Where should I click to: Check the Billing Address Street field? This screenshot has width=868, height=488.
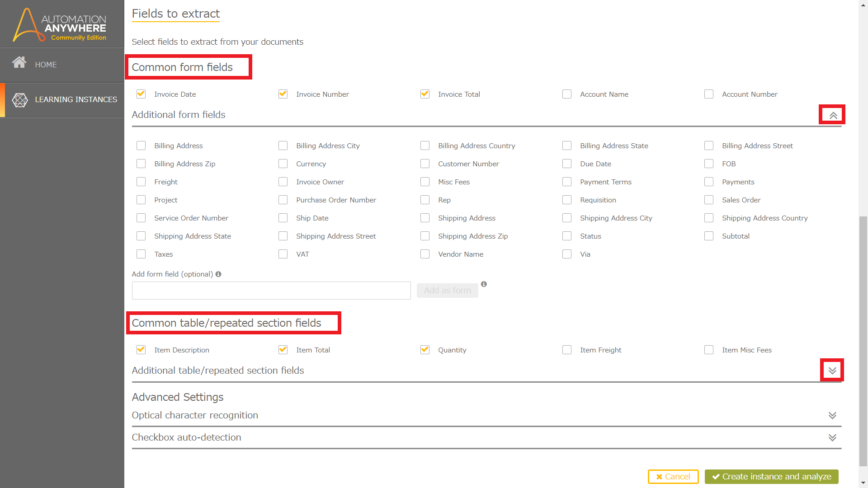click(x=709, y=145)
